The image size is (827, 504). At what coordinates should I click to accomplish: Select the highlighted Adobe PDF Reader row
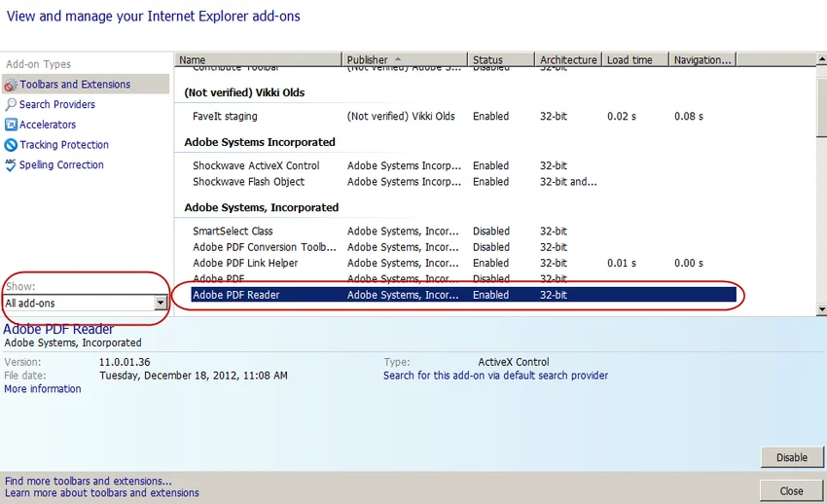tap(464, 295)
